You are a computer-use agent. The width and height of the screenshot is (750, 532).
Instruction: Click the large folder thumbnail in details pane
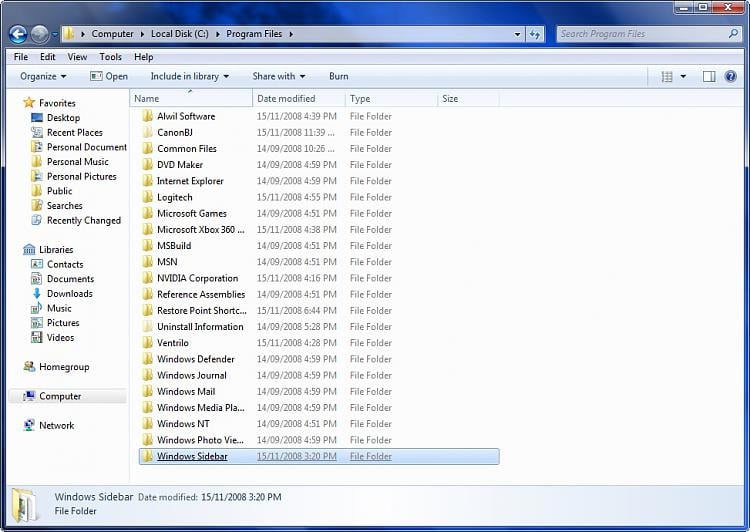[x=24, y=505]
